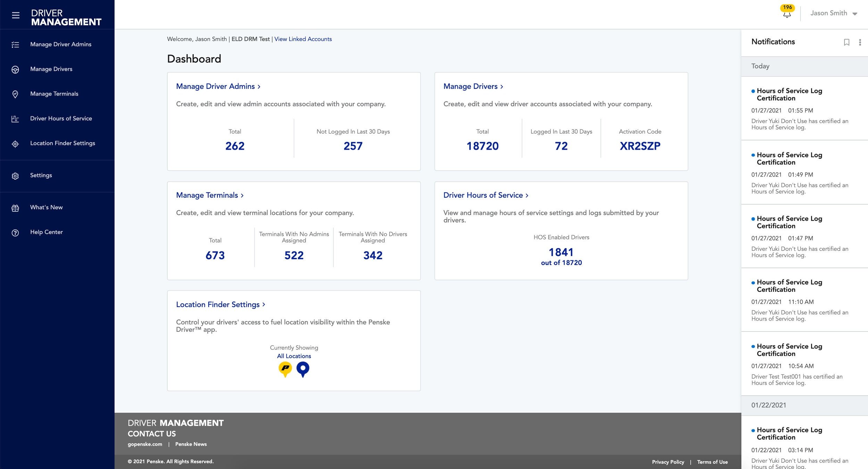Click the chart icon for Driver Hours of Service

coord(15,119)
